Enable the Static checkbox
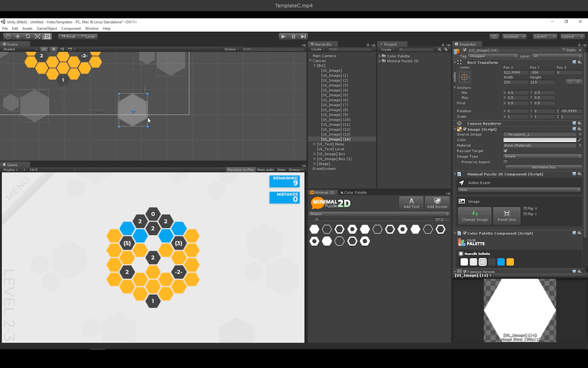This screenshot has height=368, width=588. 563,50
